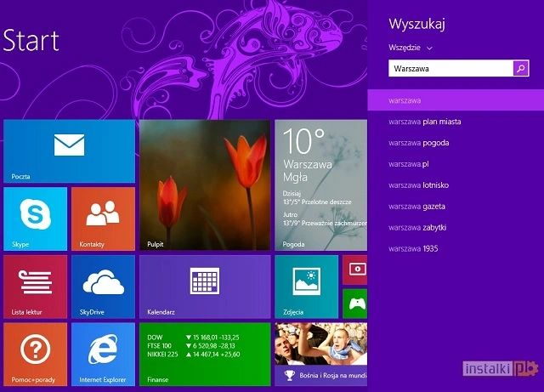
Task: Open the SkyDrive cloud tile
Action: 103,287
